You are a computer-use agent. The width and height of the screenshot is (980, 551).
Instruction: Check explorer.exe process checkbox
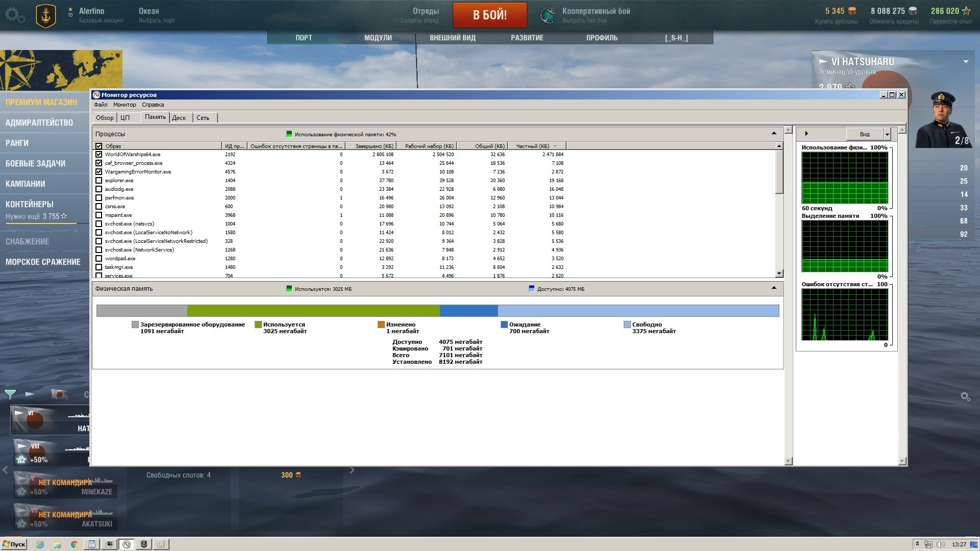[x=99, y=180]
